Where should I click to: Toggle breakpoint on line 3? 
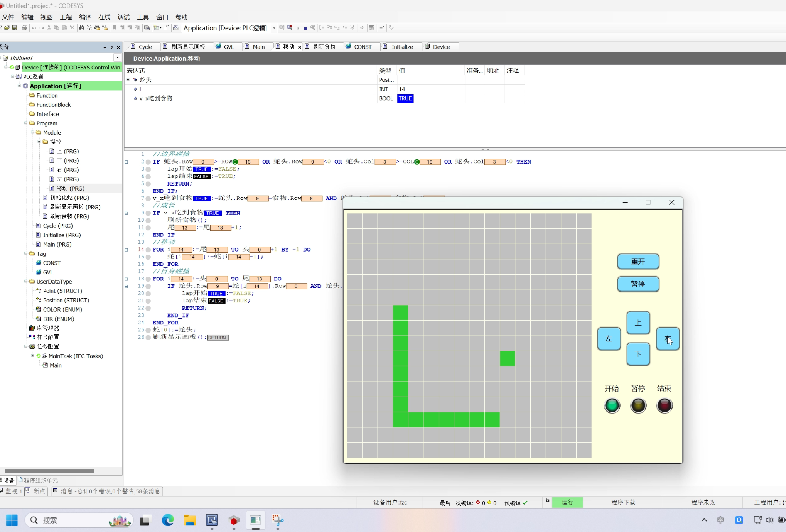[x=148, y=169]
